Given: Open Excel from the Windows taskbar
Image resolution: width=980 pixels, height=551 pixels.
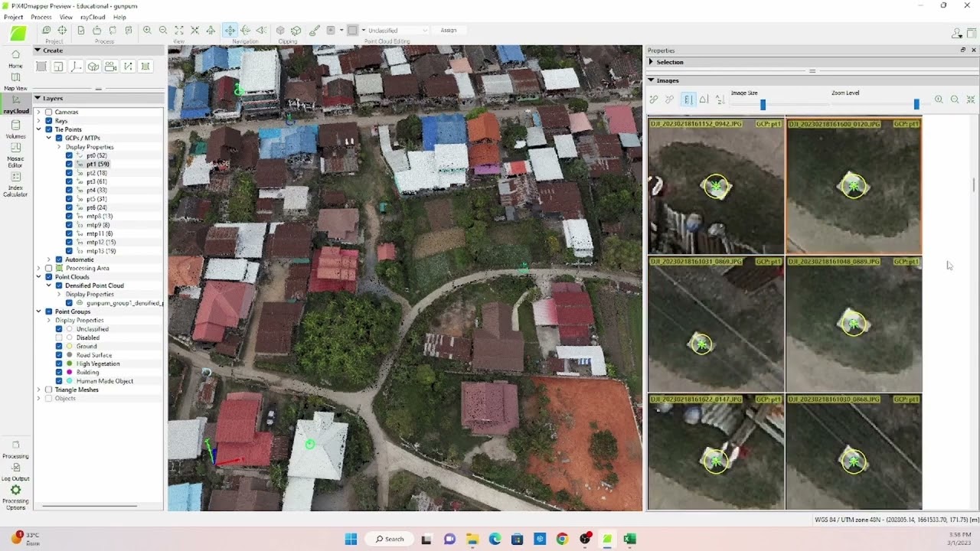Looking at the screenshot, I should click(629, 539).
